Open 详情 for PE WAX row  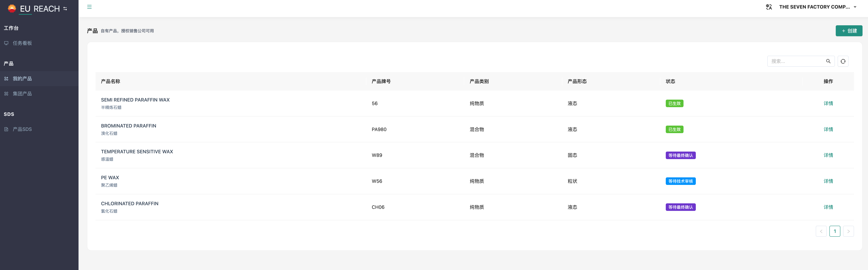click(828, 181)
